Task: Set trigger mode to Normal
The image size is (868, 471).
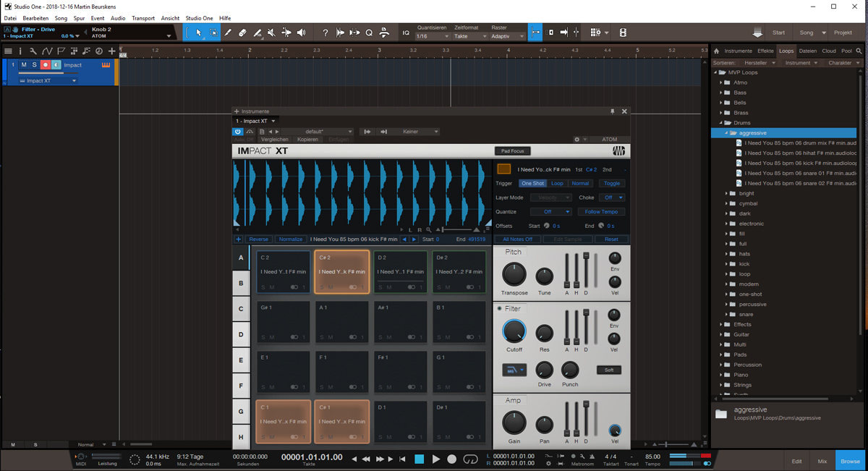Action: pos(580,183)
